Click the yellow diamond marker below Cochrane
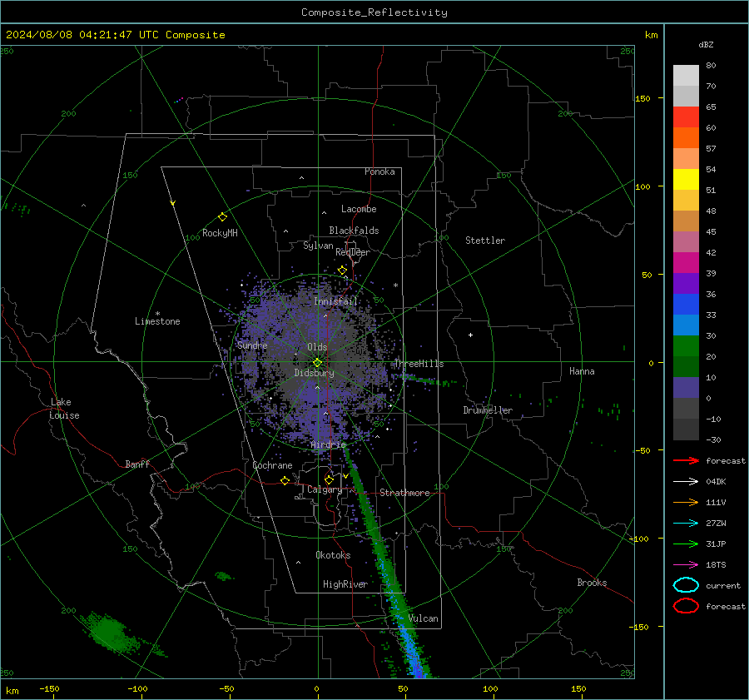The image size is (749, 700). (x=285, y=480)
